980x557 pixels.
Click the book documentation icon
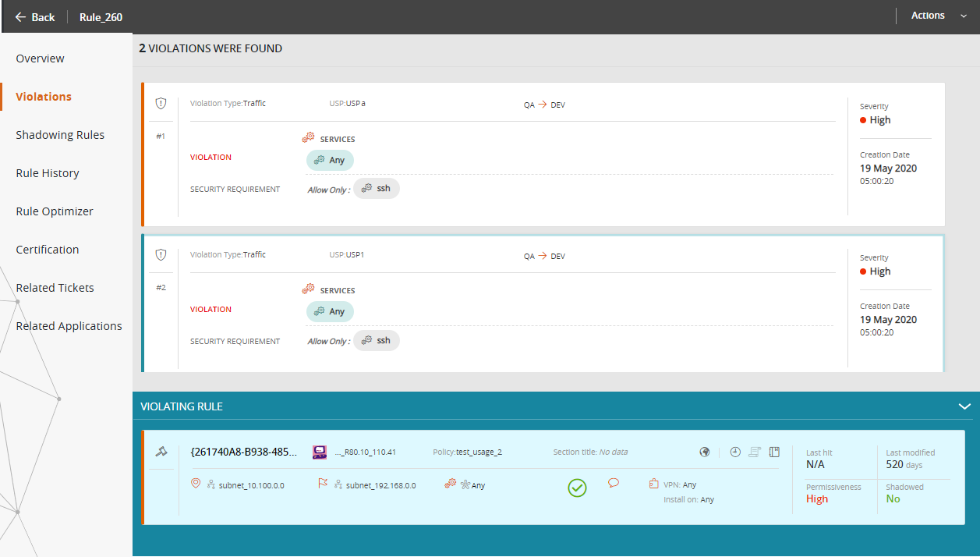point(774,452)
